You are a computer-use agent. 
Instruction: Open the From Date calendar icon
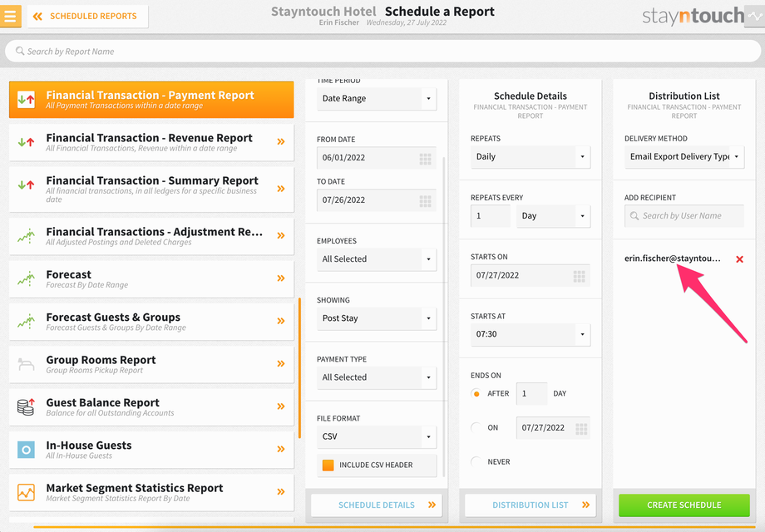426,159
